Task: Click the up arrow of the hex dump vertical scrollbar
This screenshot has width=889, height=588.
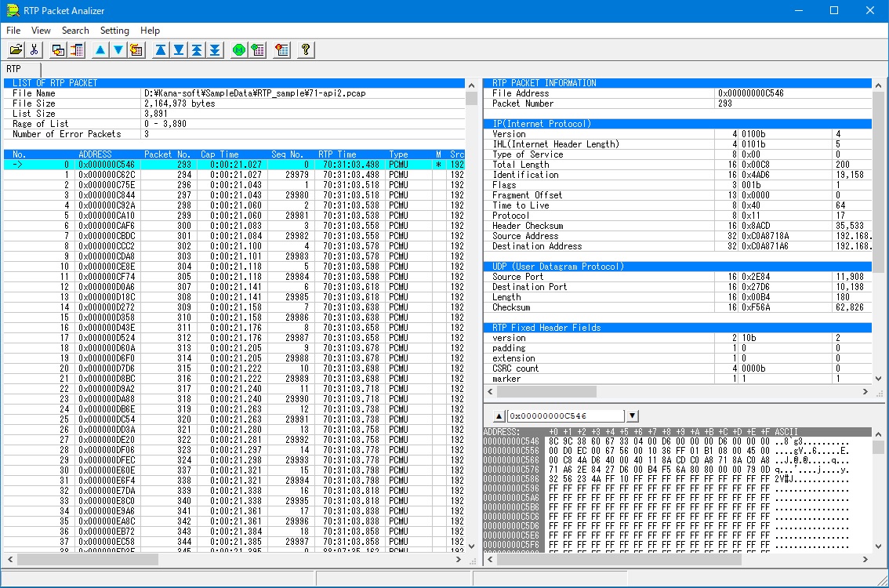Action: click(878, 434)
